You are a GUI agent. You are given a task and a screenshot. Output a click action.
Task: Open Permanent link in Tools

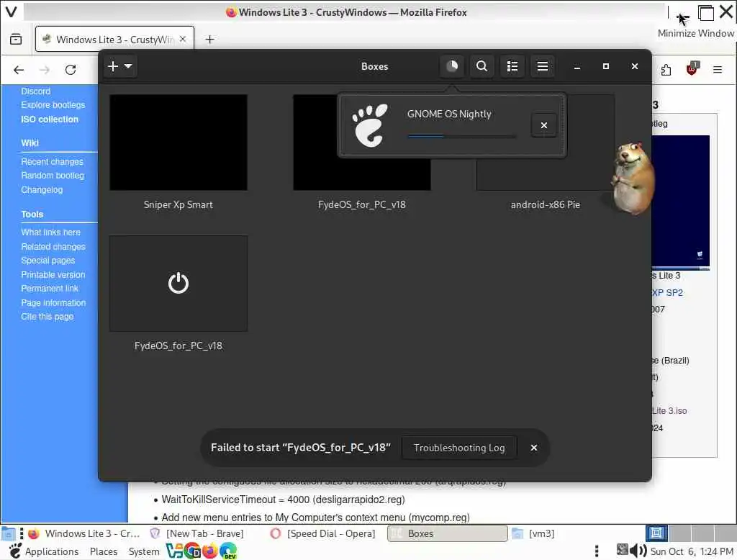click(50, 288)
